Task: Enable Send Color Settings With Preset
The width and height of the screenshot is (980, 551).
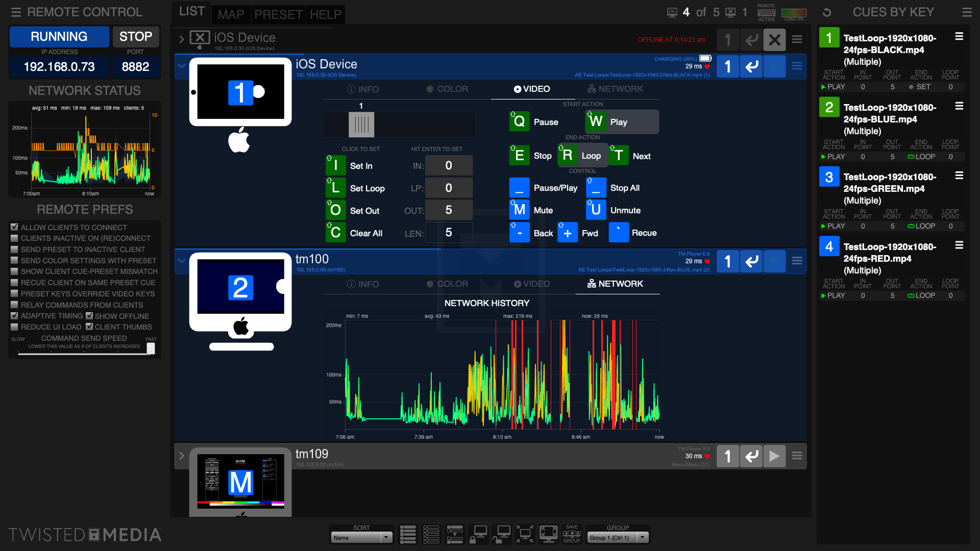Action: click(x=14, y=260)
